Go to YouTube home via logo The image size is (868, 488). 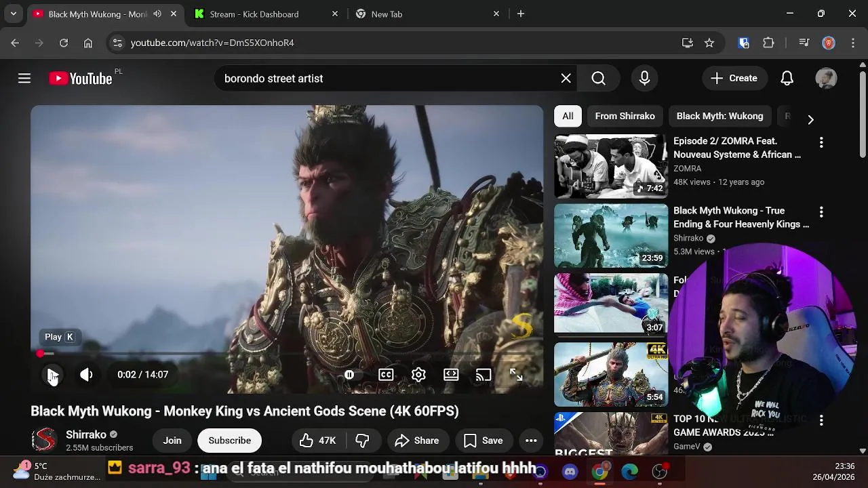(x=80, y=79)
